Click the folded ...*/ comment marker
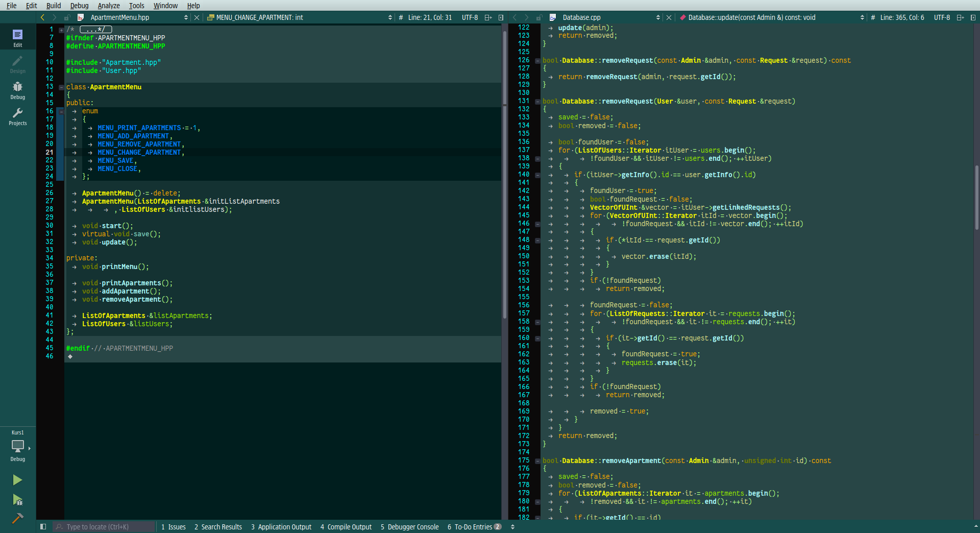The height and width of the screenshot is (533, 980). (x=95, y=30)
